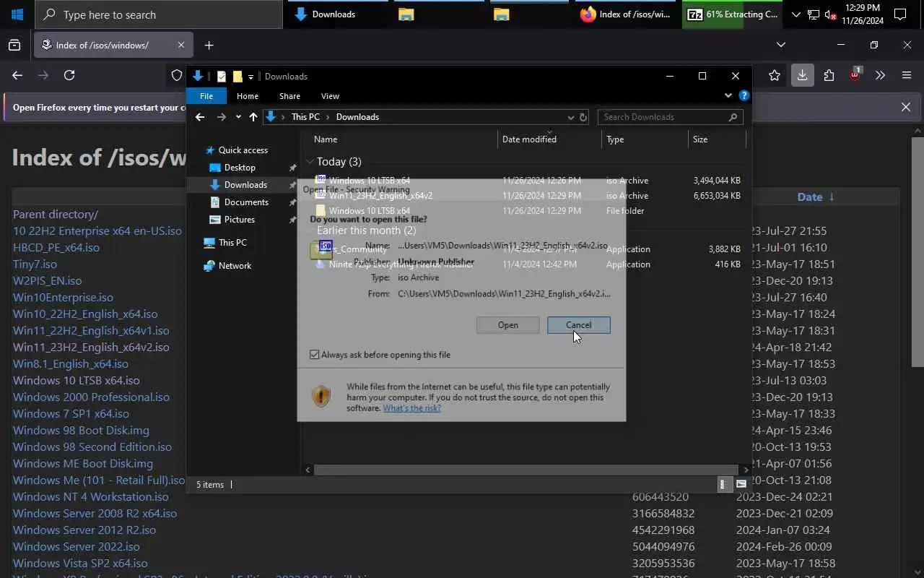Click Open in the security warning

click(x=507, y=325)
